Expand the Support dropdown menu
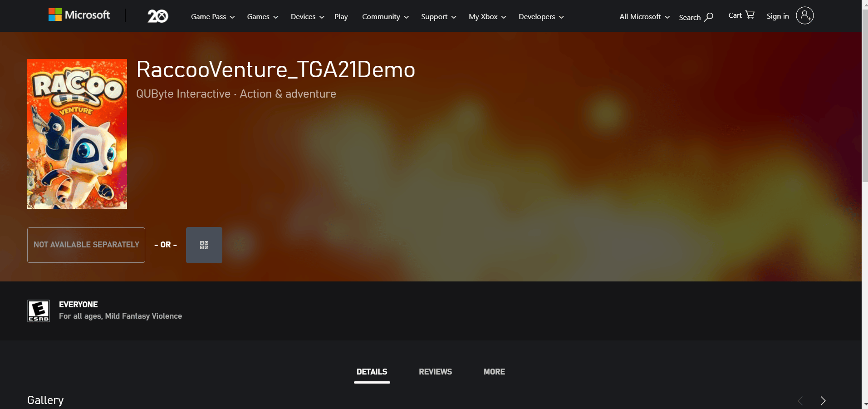This screenshot has height=409, width=868. (x=438, y=17)
